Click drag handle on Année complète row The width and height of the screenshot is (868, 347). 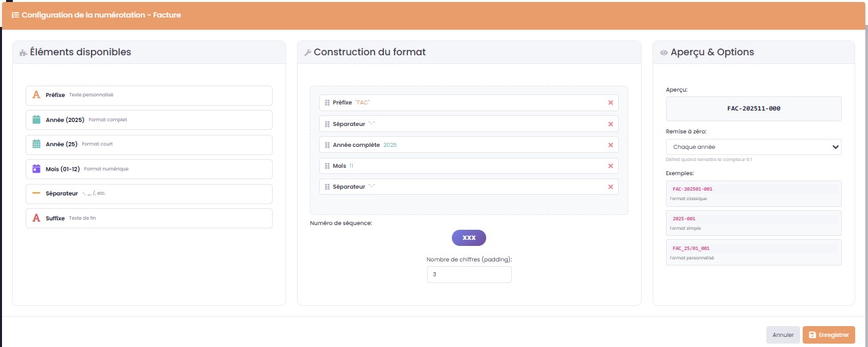(327, 145)
